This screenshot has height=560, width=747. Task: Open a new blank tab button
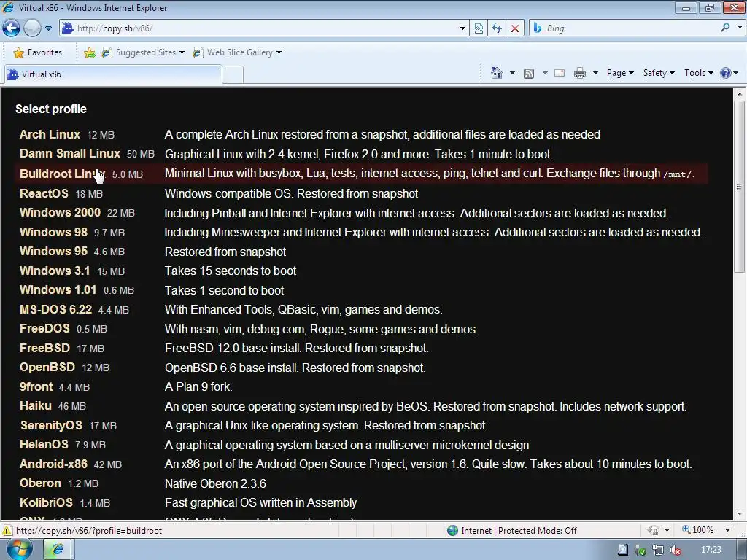pyautogui.click(x=233, y=75)
